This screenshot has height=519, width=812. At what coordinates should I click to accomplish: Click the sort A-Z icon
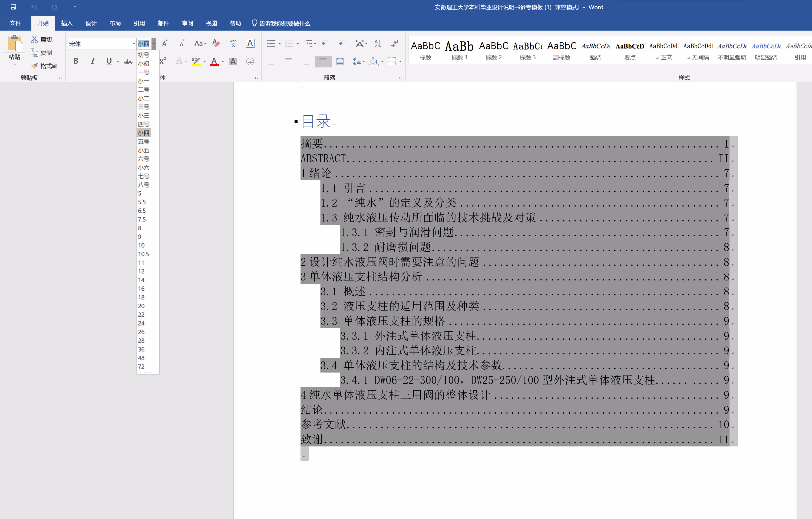[x=378, y=43]
